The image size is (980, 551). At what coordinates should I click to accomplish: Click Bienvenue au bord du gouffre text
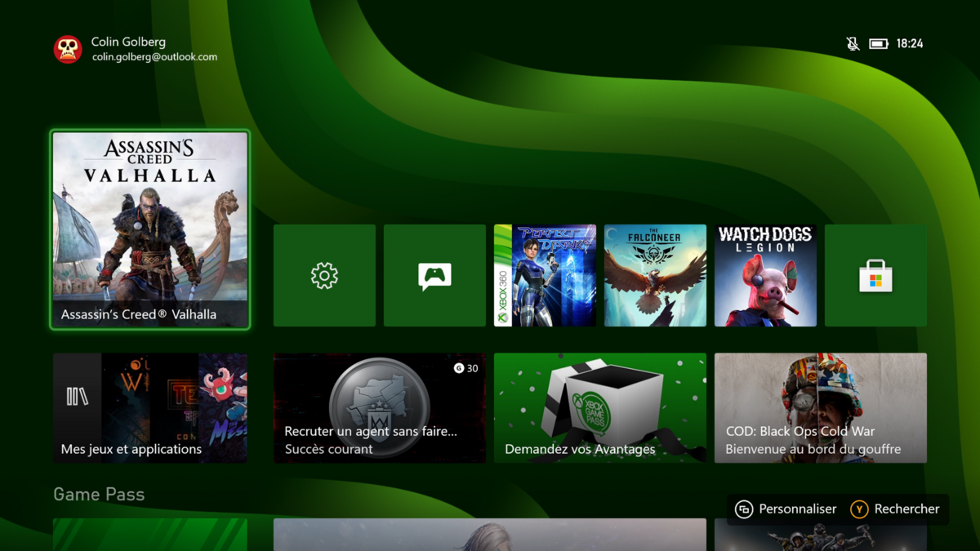[813, 449]
